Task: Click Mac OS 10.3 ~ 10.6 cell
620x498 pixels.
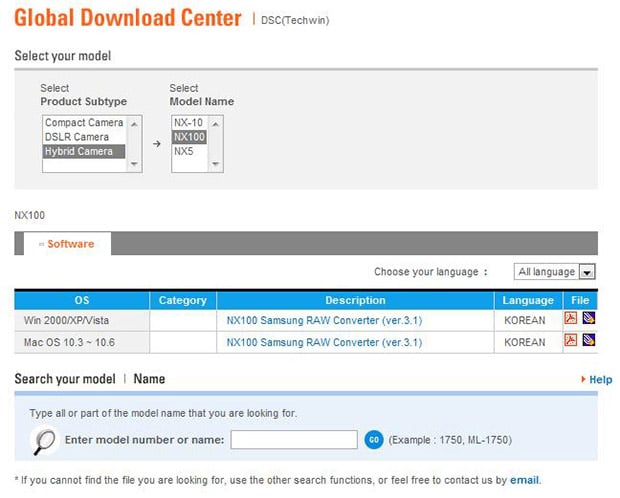Action: coord(82,342)
